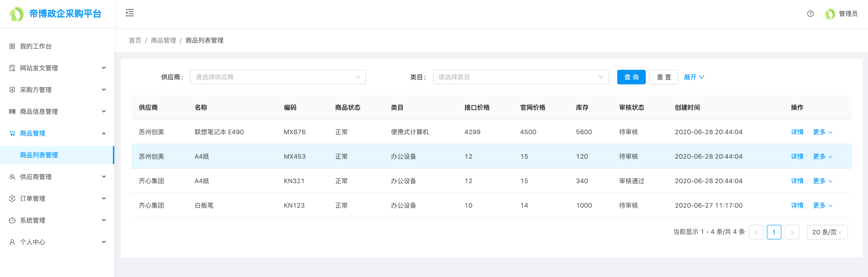Expand the 展开 advanced filter toggle
The width and height of the screenshot is (868, 277).
coord(693,77)
